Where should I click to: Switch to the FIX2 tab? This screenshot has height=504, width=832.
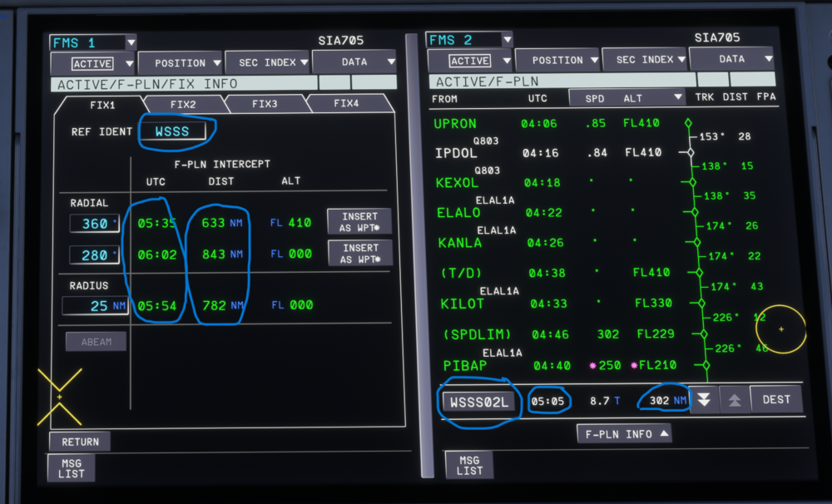coord(183,105)
